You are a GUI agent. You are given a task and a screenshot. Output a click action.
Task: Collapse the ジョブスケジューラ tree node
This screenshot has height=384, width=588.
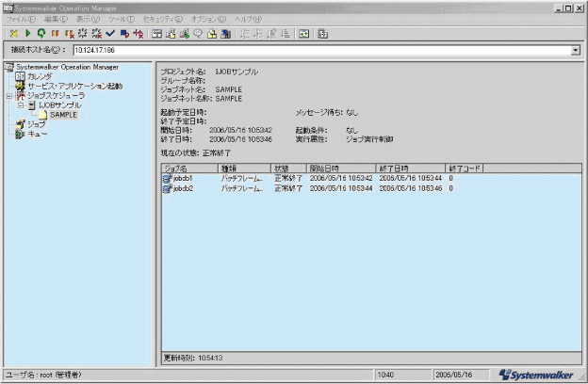[9, 96]
